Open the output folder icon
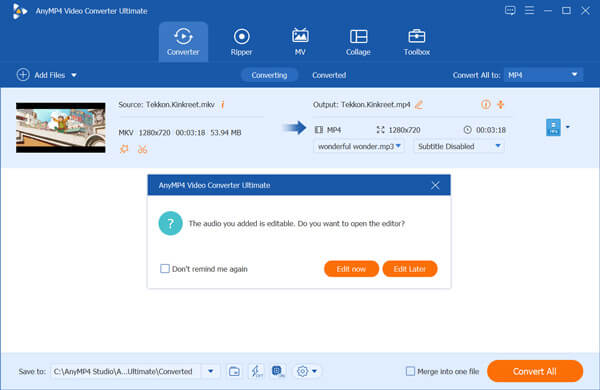The width and height of the screenshot is (600, 390). [234, 371]
